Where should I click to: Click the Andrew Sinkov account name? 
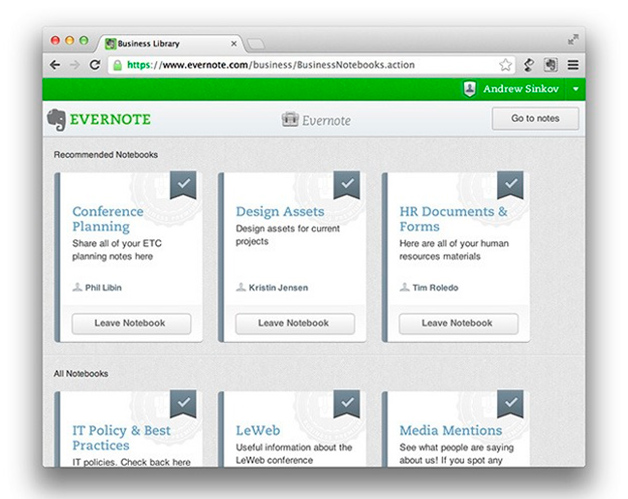521,89
